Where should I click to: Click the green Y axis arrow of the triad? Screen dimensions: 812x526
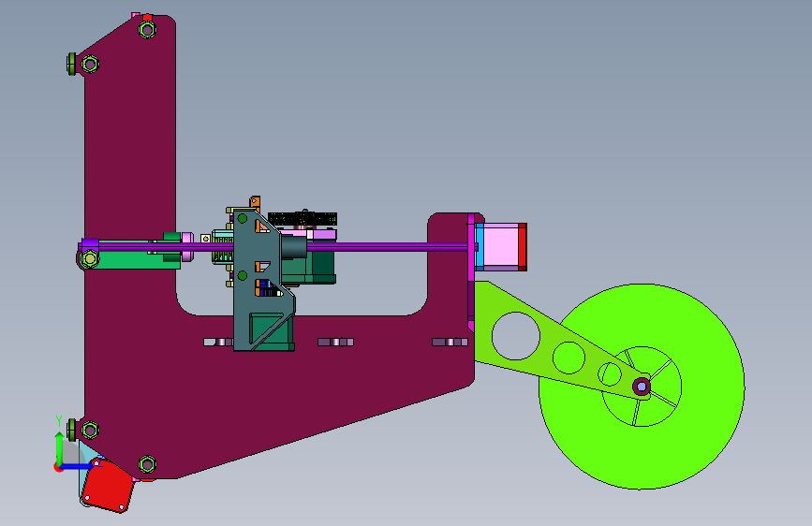(x=60, y=447)
